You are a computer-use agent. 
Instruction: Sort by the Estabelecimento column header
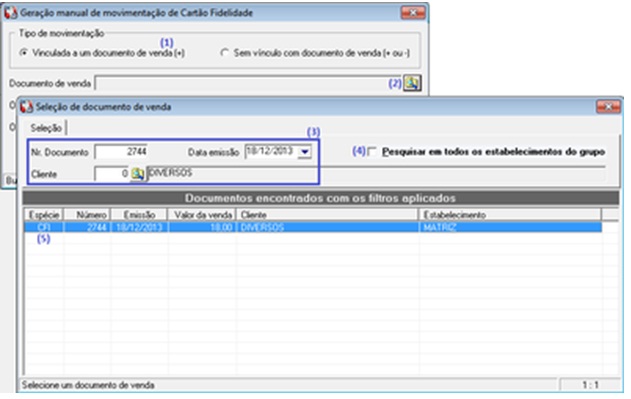click(x=511, y=215)
